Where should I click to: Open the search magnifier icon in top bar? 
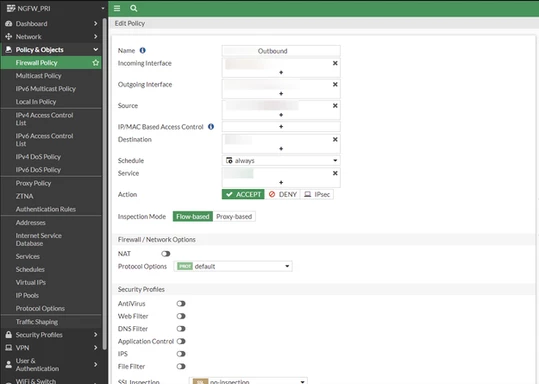pos(134,8)
